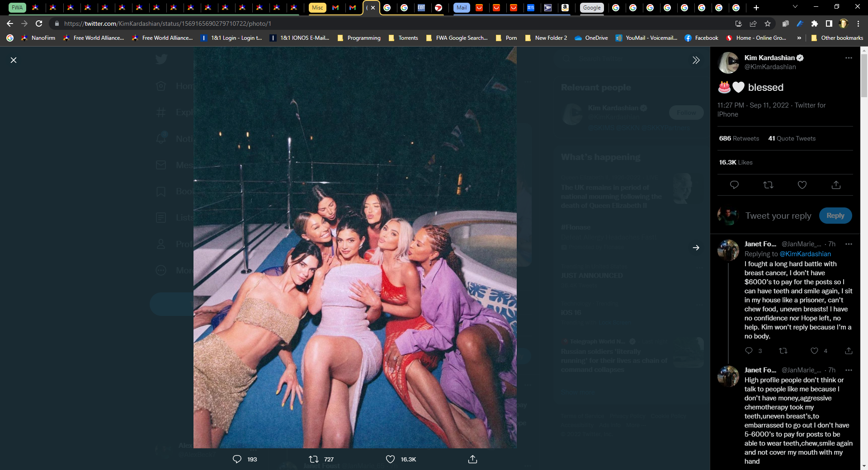The image size is (868, 470).
Task: Like the tweet in the sidebar
Action: [802, 185]
